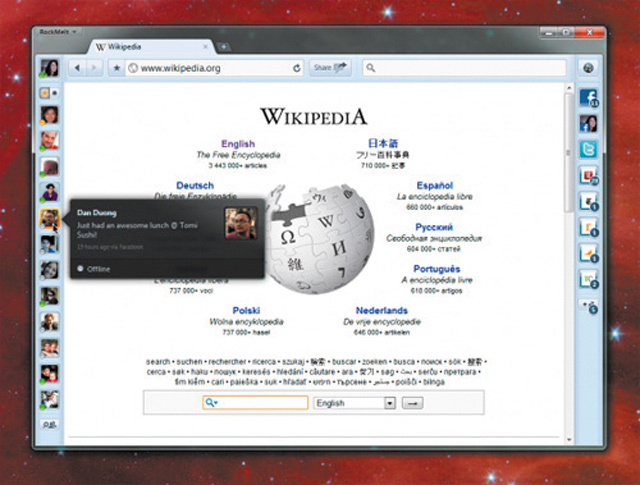Viewport: 640px width, 485px height.
Task: Toggle online friends dot filter
Action: (55, 93)
